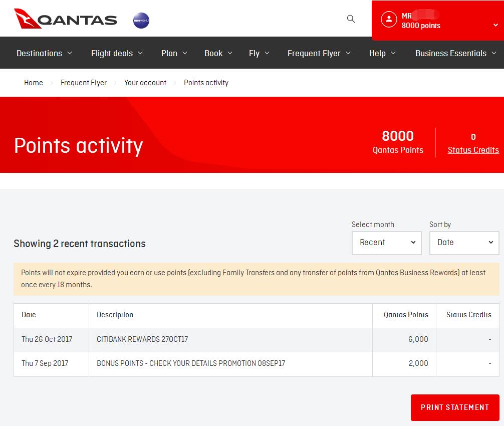Follow the Your account breadcrumb
The height and width of the screenshot is (426, 504).
pos(145,83)
